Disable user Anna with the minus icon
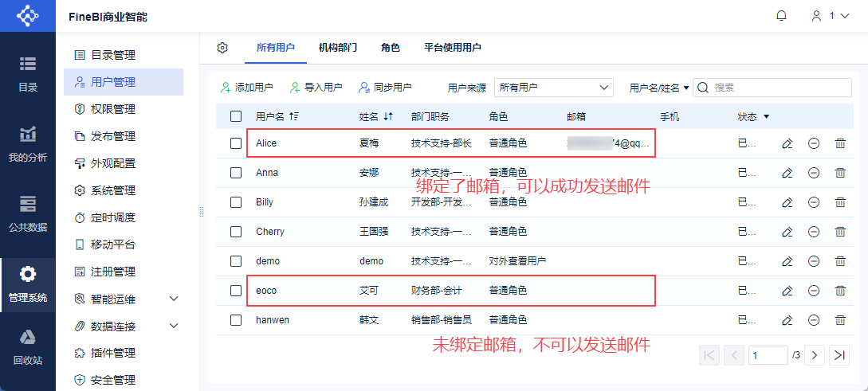 click(x=814, y=173)
